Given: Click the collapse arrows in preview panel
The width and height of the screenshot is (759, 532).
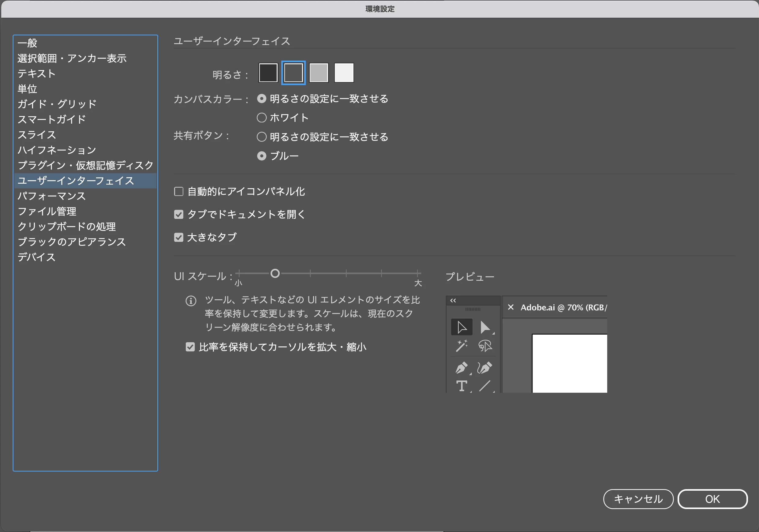Looking at the screenshot, I should point(453,301).
